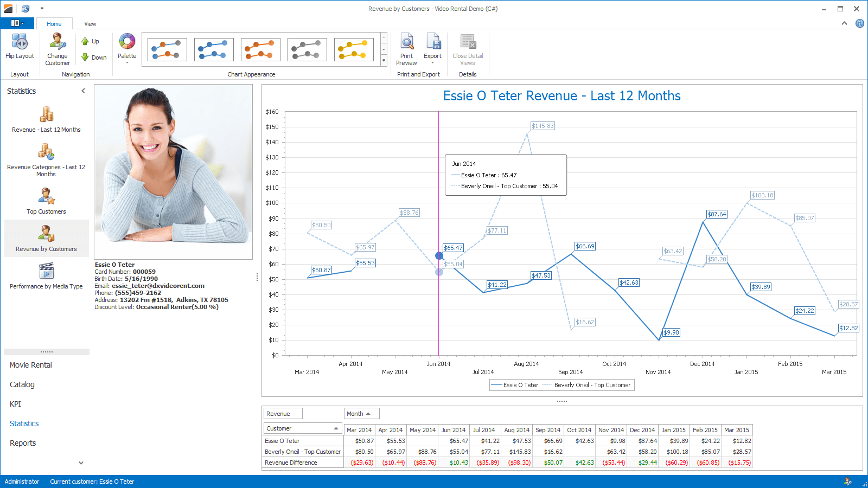This screenshot has height=488, width=868.
Task: Select the orange chart appearance style
Action: (x=260, y=49)
